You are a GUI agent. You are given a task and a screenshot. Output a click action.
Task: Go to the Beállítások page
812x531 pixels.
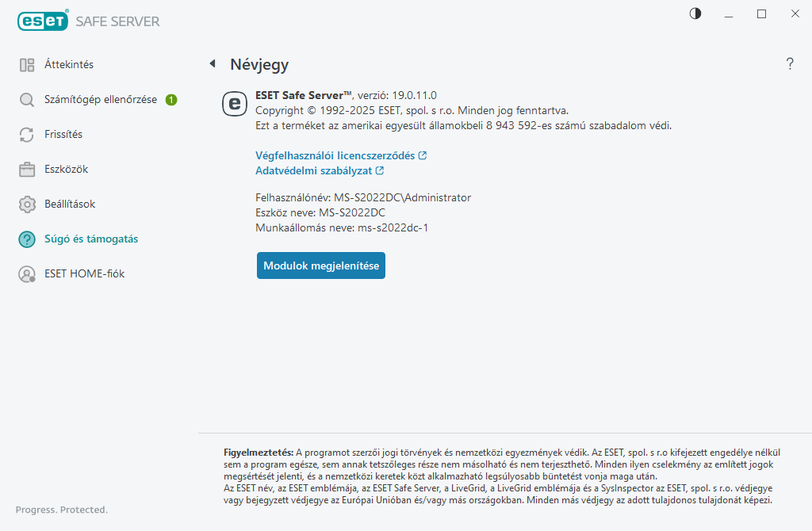[70, 204]
